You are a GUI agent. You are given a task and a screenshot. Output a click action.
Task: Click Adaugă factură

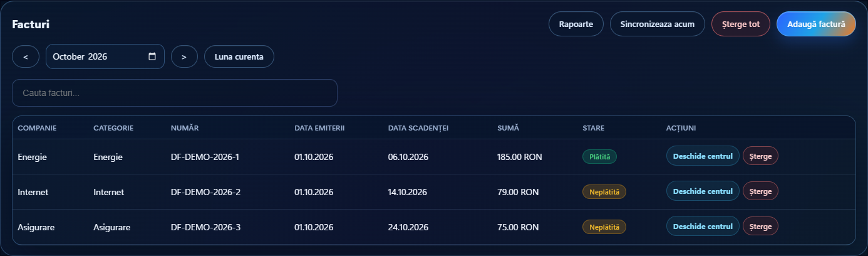pos(816,24)
